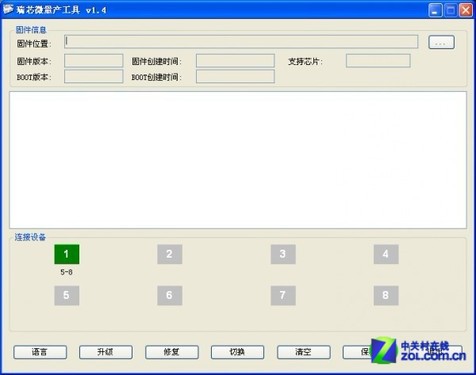The width and height of the screenshot is (476, 375).
Task: Select device slot 2
Action: pyautogui.click(x=170, y=254)
